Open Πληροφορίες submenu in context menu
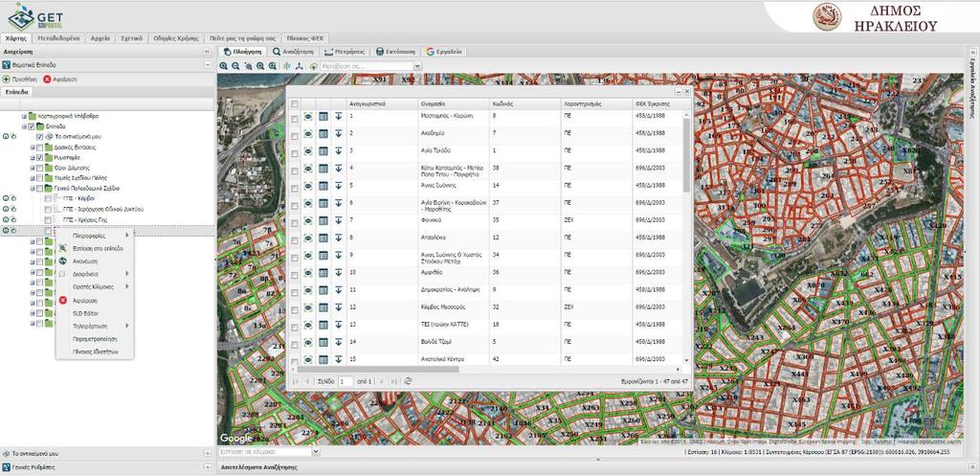 click(x=95, y=236)
